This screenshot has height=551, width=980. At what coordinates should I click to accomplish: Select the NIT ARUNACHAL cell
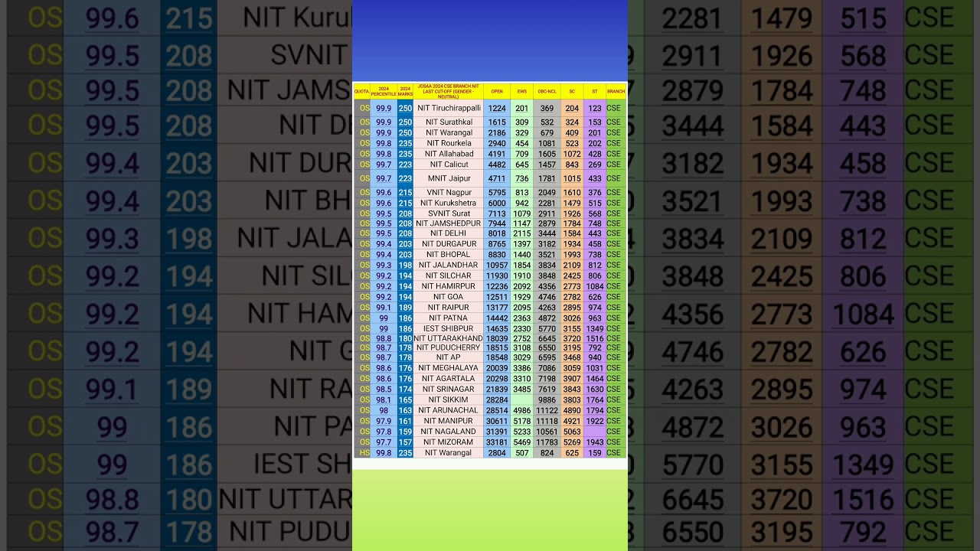pos(449,410)
